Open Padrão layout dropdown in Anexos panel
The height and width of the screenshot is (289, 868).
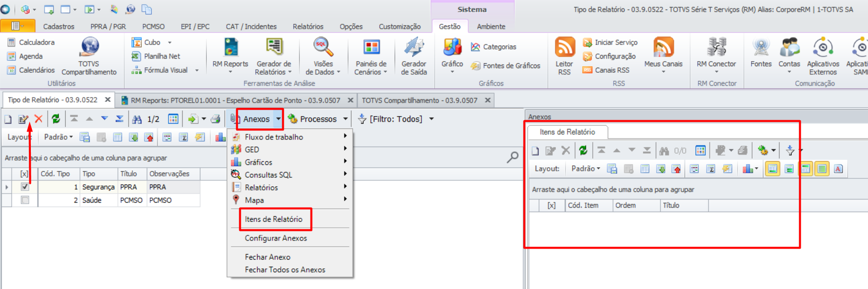[586, 169]
